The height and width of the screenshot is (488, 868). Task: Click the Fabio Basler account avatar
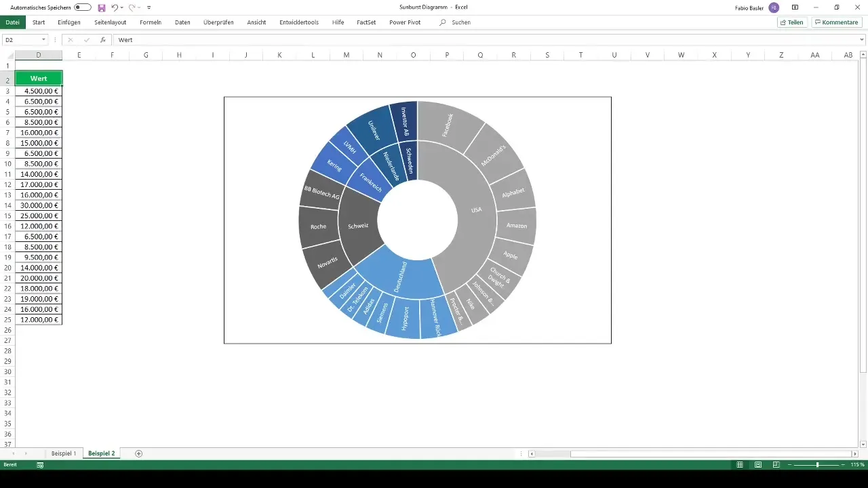pyautogui.click(x=774, y=7)
